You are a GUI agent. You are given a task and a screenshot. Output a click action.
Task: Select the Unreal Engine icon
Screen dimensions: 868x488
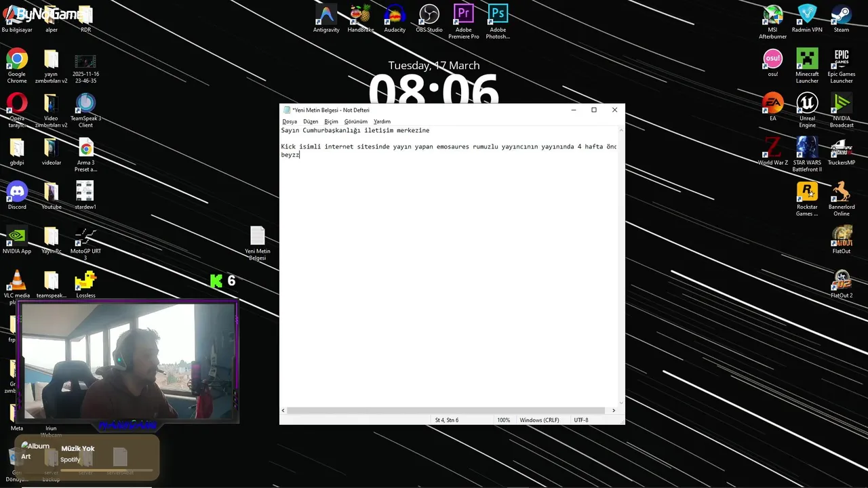click(807, 110)
